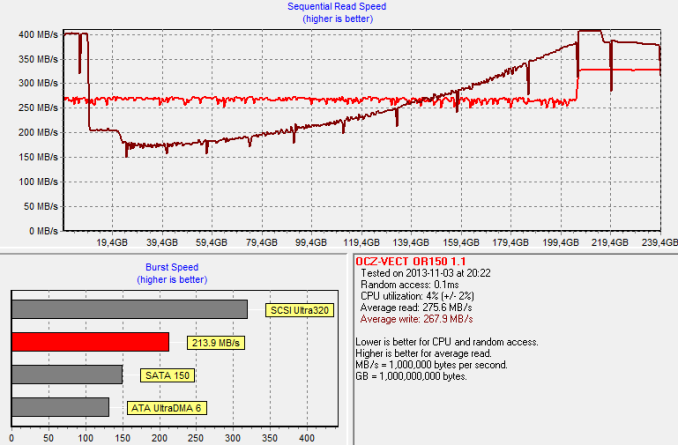Click the 200 MB/s axis label

coord(38,132)
